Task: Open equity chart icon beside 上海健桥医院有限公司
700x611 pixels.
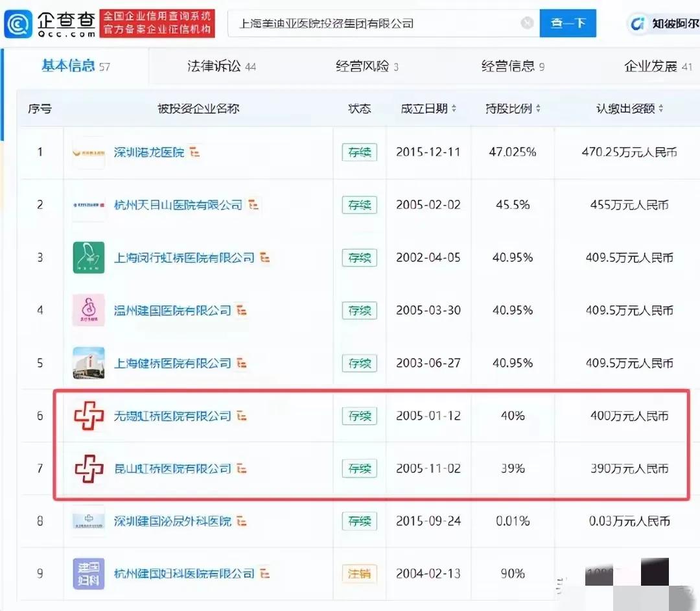Action: pos(242,363)
